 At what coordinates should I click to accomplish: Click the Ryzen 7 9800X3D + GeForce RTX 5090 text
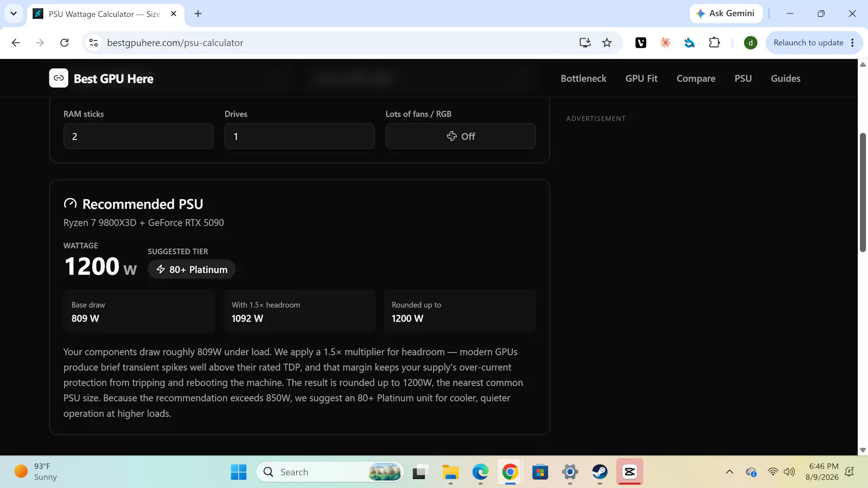144,223
